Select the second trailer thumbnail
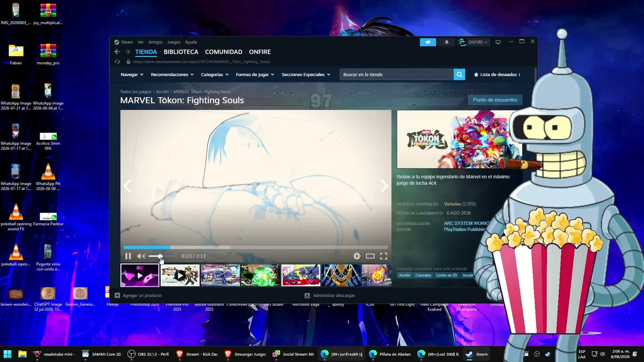 click(x=180, y=276)
